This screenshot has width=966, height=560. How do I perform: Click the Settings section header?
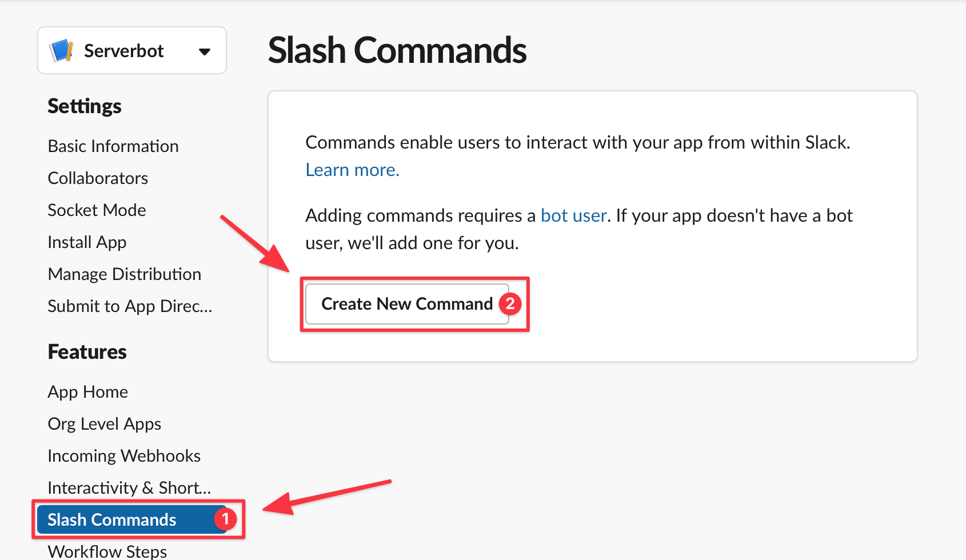tap(84, 106)
